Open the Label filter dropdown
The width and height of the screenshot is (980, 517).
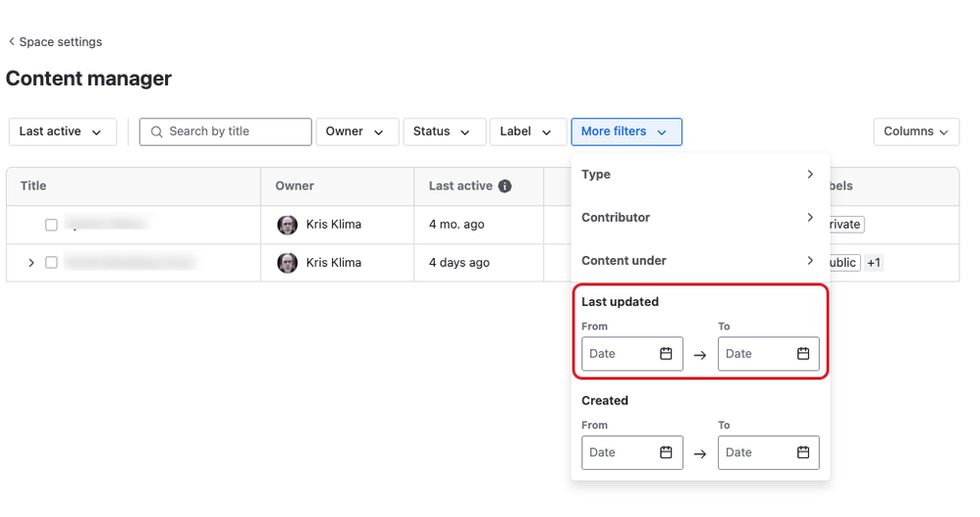click(527, 131)
